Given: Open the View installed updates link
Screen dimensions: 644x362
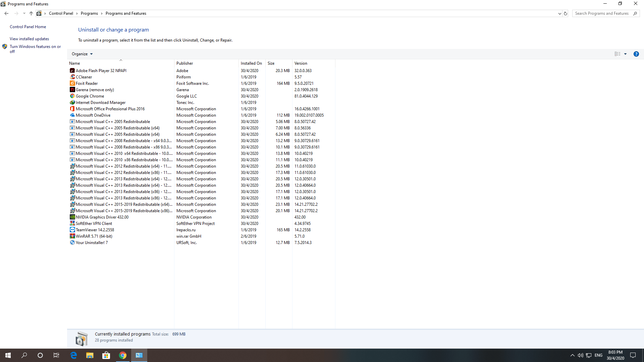Looking at the screenshot, I should (x=29, y=39).
